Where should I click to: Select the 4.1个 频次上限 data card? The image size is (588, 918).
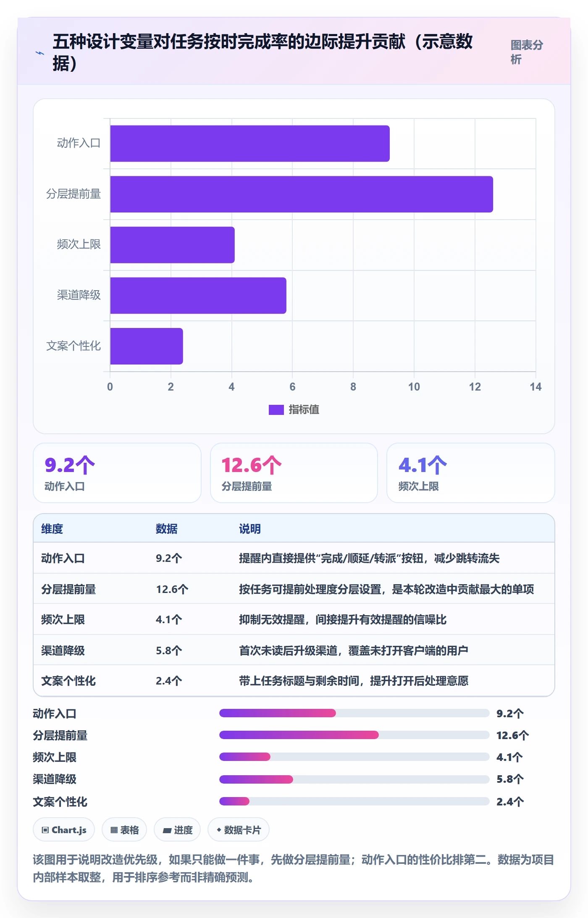pyautogui.click(x=471, y=473)
